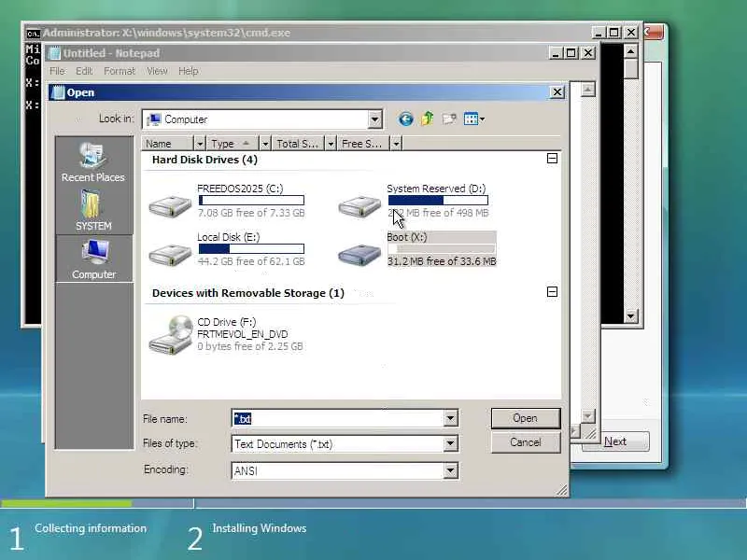This screenshot has width=747, height=560.
Task: Click '0 bytes free of 2.25 GB' text
Action: click(x=250, y=346)
